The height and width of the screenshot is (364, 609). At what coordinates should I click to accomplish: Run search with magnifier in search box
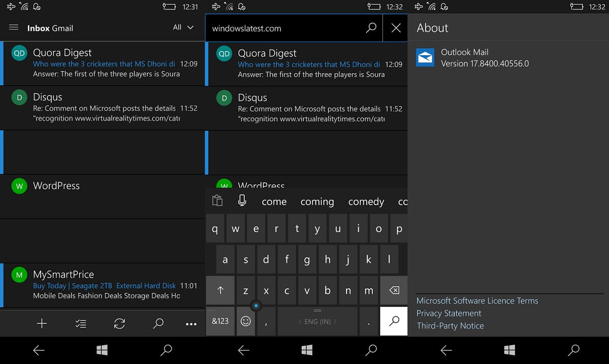click(371, 27)
